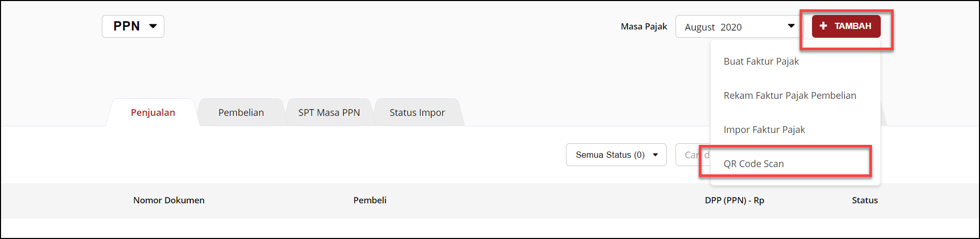
Task: View the Status Impor tab
Action: [x=417, y=113]
